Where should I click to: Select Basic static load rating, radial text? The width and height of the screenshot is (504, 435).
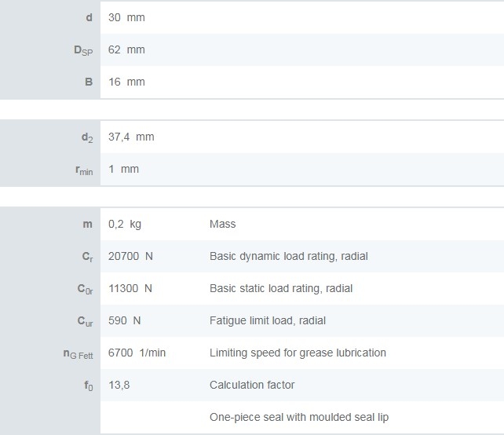click(281, 288)
